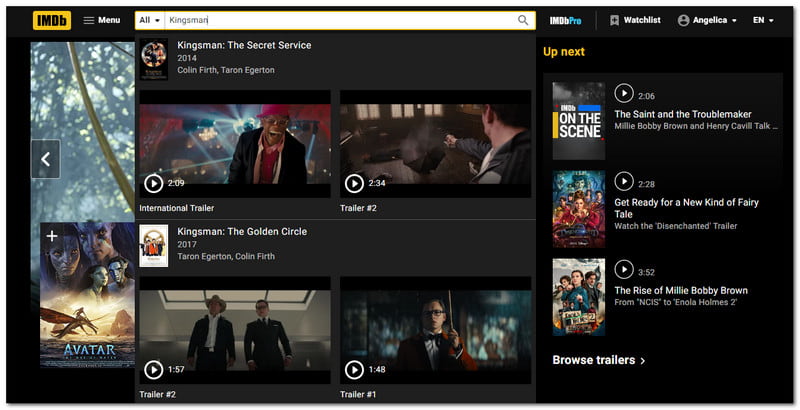Click the 2017 release year text
This screenshot has width=800, height=410.
(x=187, y=244)
